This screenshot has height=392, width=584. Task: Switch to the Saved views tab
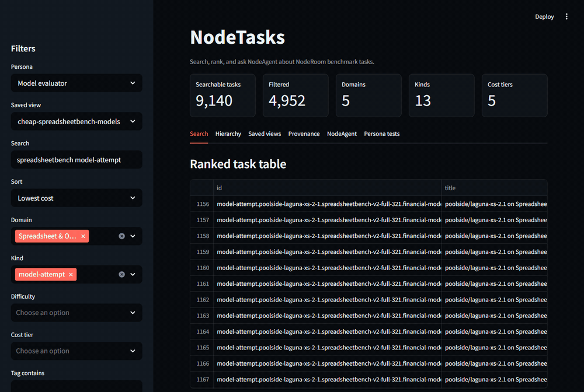point(265,134)
